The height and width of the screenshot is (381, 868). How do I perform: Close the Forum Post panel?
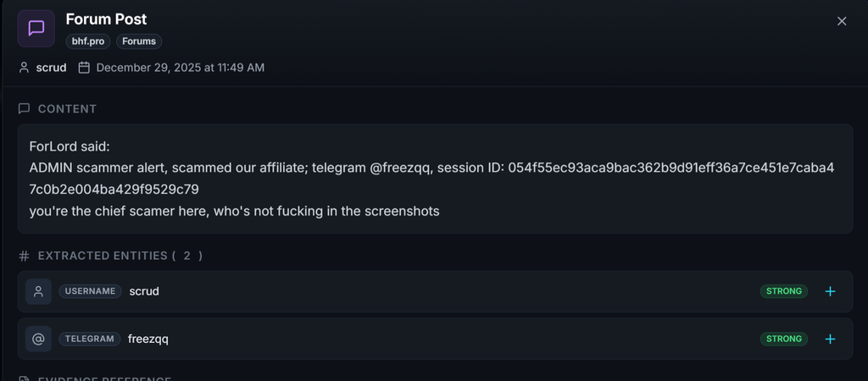(842, 21)
